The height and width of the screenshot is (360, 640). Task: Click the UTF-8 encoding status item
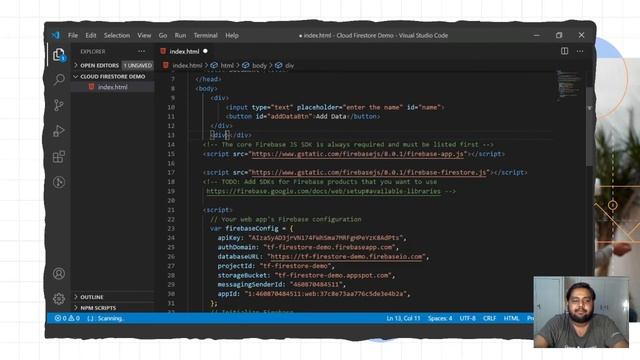click(x=468, y=318)
